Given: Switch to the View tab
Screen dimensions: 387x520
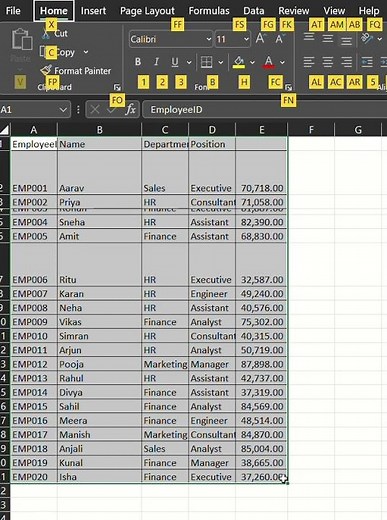Looking at the screenshot, I should tap(334, 11).
